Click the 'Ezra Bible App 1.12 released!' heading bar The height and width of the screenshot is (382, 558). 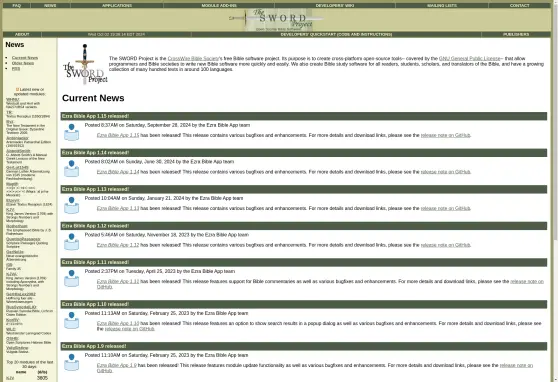[304, 226]
